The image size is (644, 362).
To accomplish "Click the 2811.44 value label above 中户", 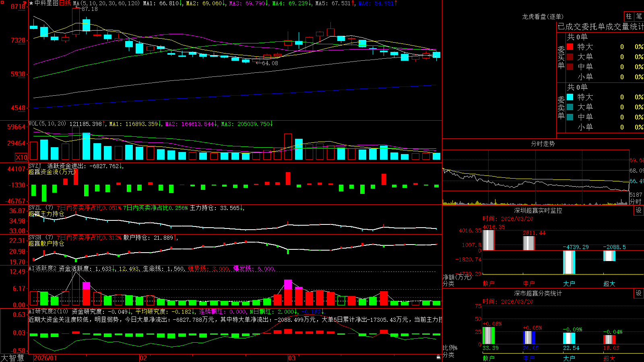I will click(x=534, y=233).
